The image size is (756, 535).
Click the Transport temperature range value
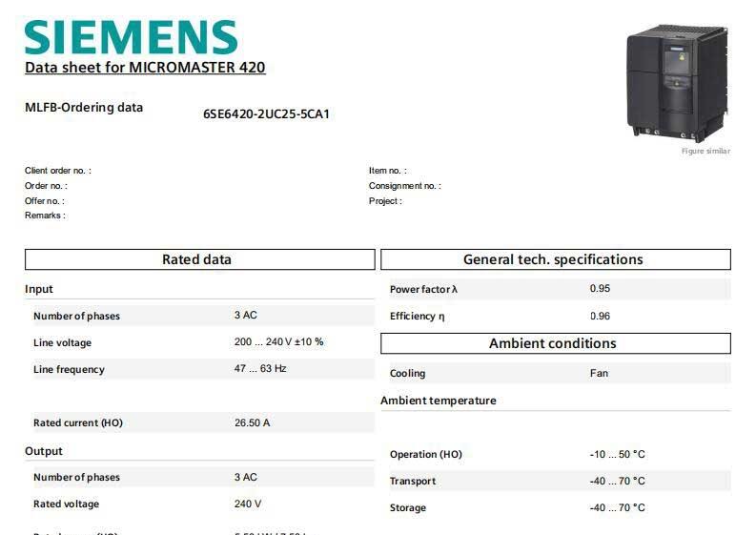617,481
